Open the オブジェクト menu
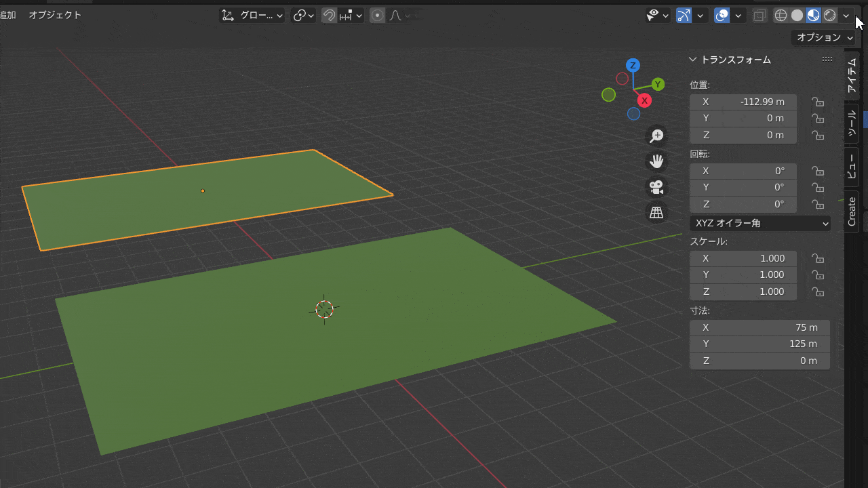This screenshot has width=868, height=488. tap(55, 14)
